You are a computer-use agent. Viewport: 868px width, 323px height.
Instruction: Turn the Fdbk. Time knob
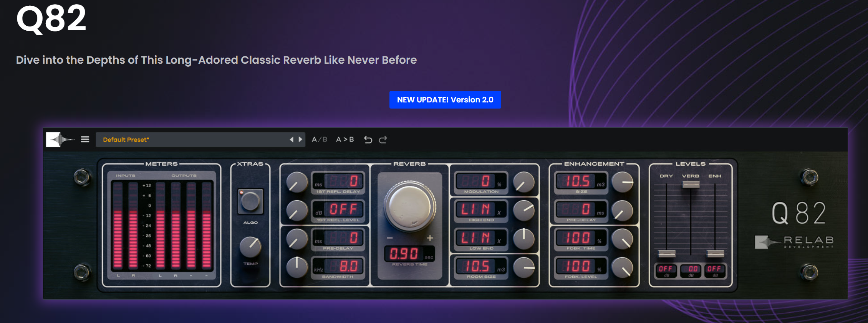pos(623,239)
